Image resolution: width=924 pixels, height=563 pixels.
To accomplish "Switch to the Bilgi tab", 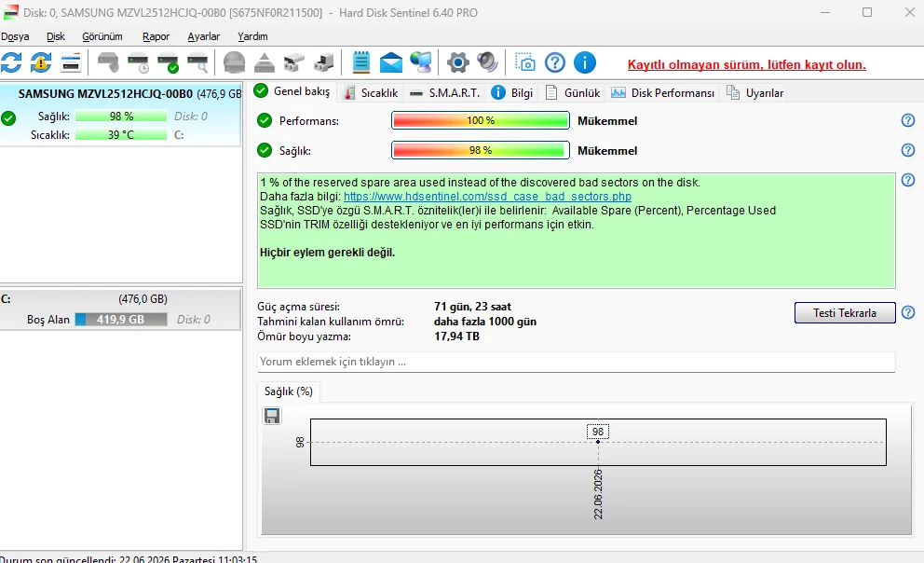I will 512,93.
